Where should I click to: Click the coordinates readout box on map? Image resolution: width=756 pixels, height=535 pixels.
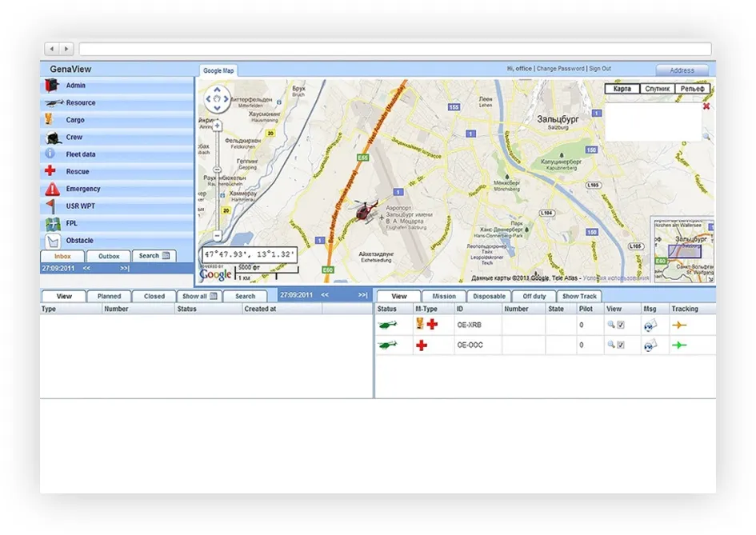[x=250, y=254]
